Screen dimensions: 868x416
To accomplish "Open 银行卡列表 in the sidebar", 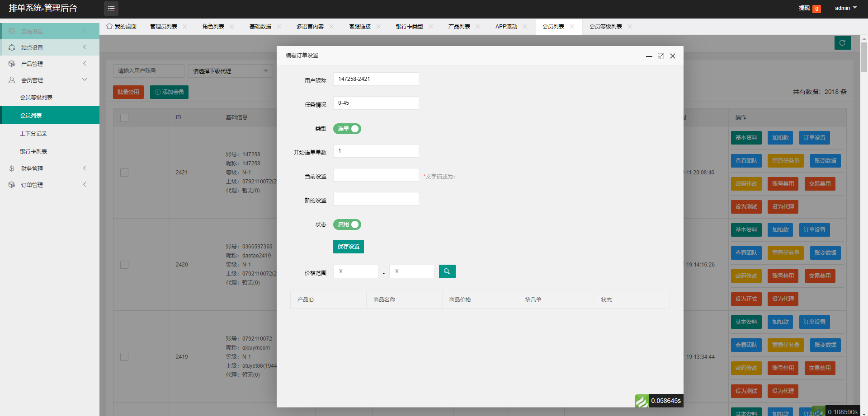I will tap(33, 152).
